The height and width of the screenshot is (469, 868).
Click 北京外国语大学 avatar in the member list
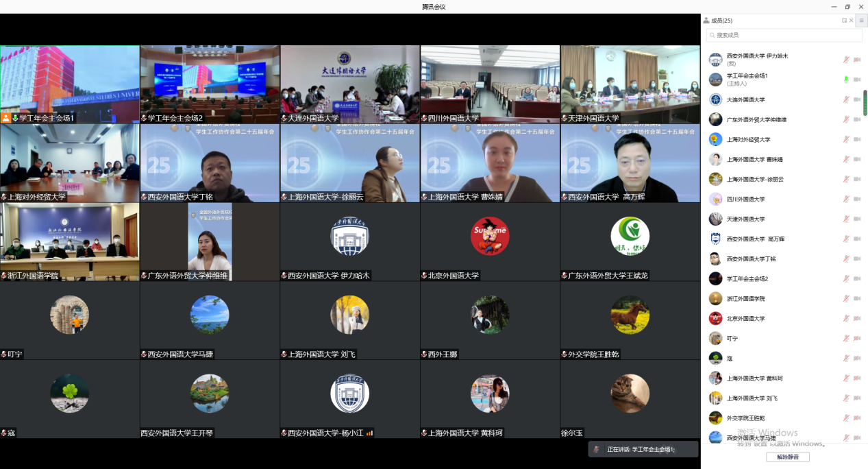[715, 318]
